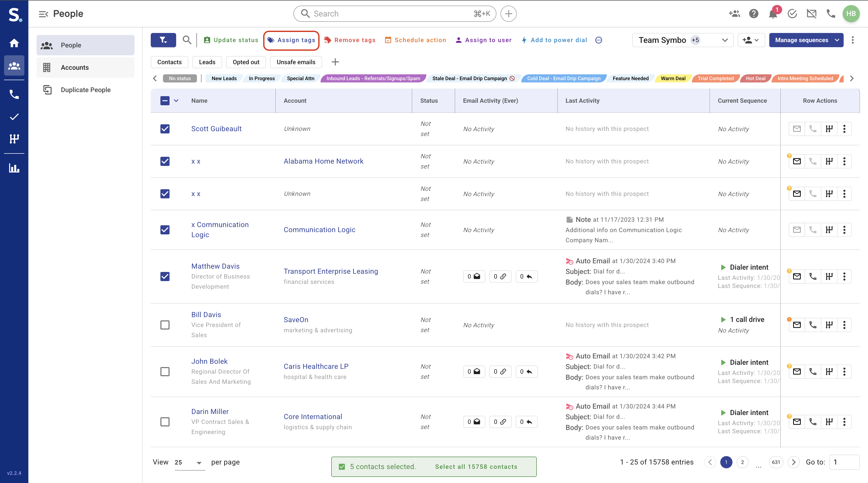Click the email icon in Matthew Davis row
This screenshot has width=868, height=483.
tap(797, 277)
